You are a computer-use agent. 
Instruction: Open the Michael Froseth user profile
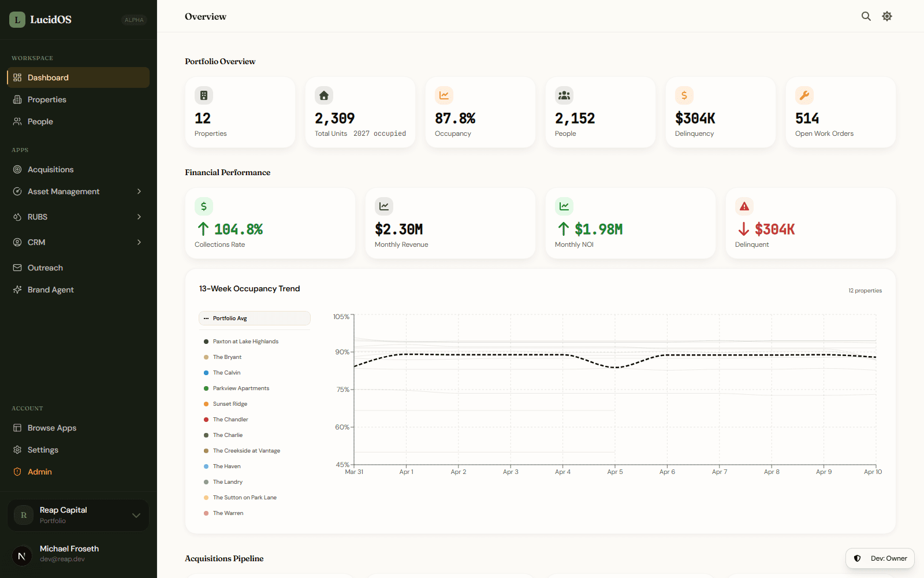click(78, 554)
